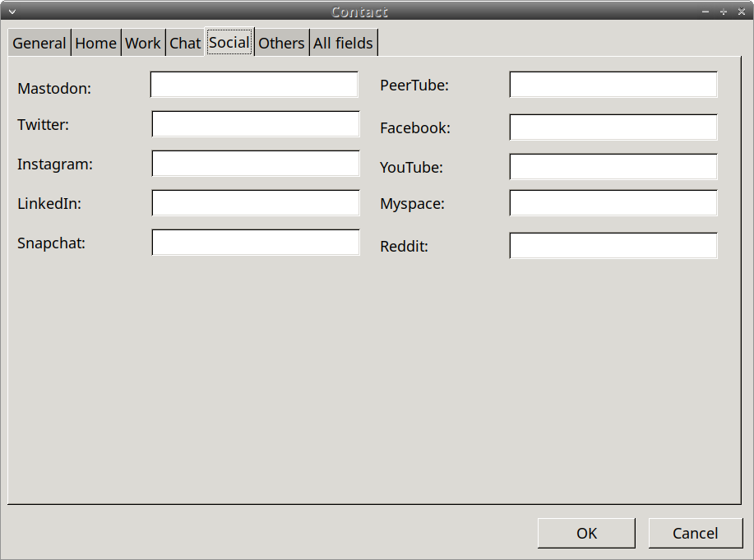The width and height of the screenshot is (754, 560).
Task: Open window menu arrow in title bar
Action: 12,12
